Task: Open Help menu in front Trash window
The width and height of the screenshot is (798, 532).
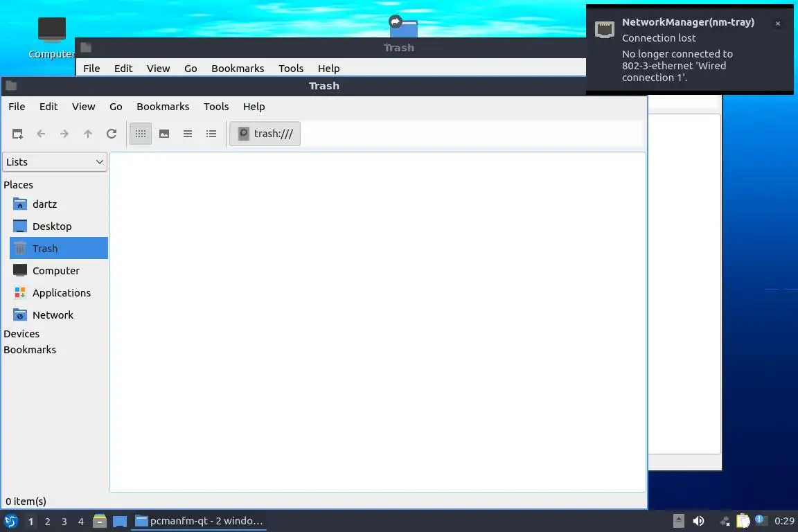Action: click(x=254, y=107)
